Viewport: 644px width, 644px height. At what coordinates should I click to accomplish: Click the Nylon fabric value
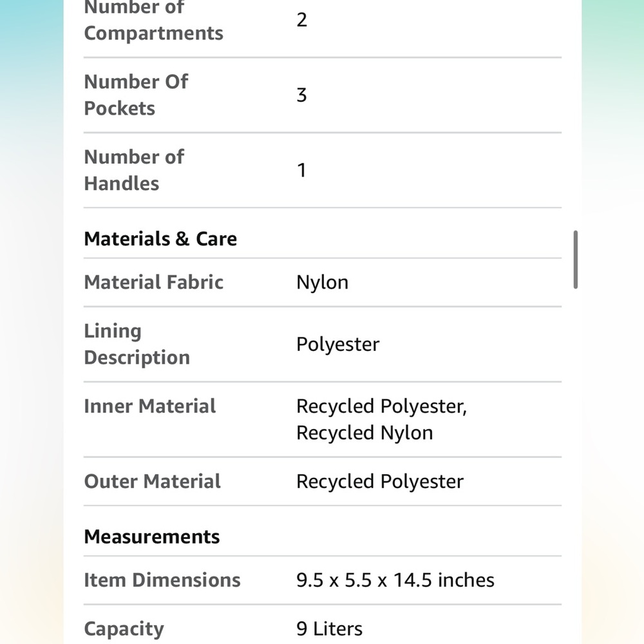323,283
